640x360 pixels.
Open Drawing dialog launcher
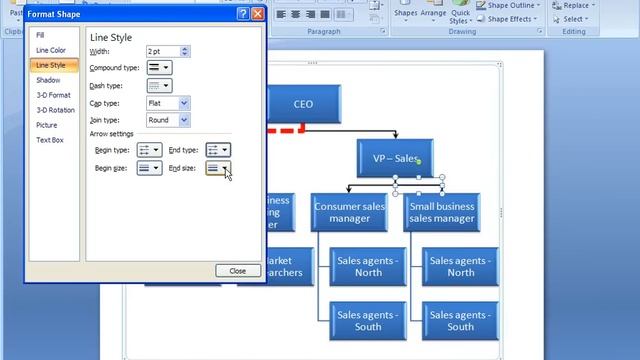coord(540,31)
